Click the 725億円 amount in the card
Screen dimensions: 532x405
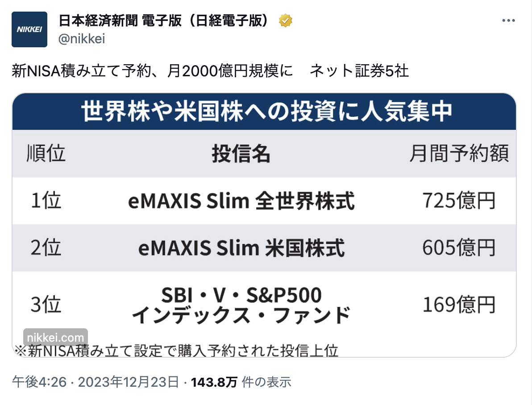pos(459,200)
